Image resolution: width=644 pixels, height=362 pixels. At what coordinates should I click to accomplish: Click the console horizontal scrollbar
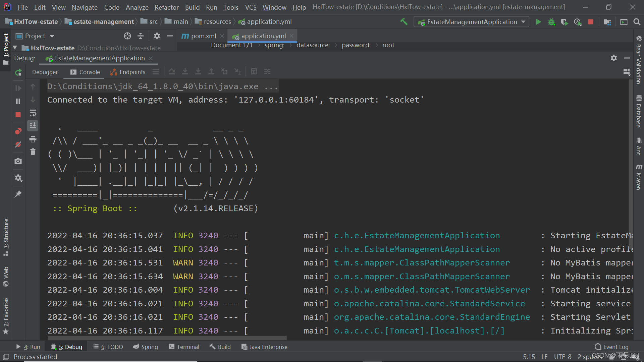[168, 338]
